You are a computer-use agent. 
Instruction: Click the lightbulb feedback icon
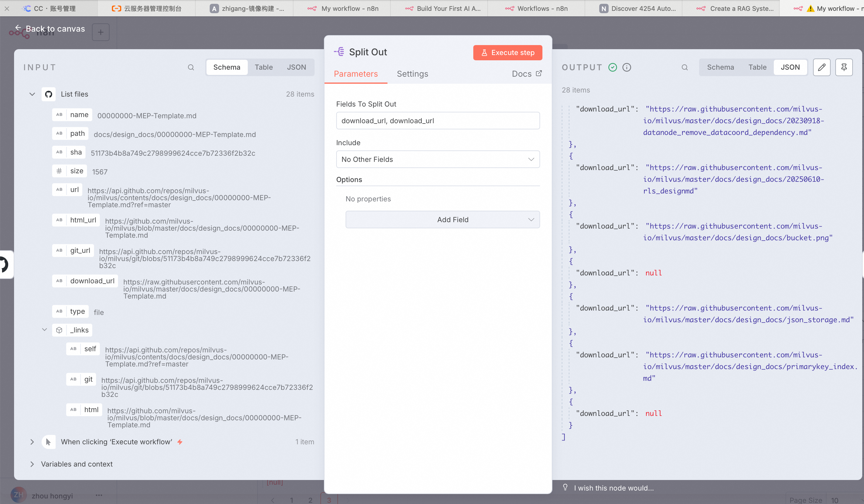(x=565, y=487)
